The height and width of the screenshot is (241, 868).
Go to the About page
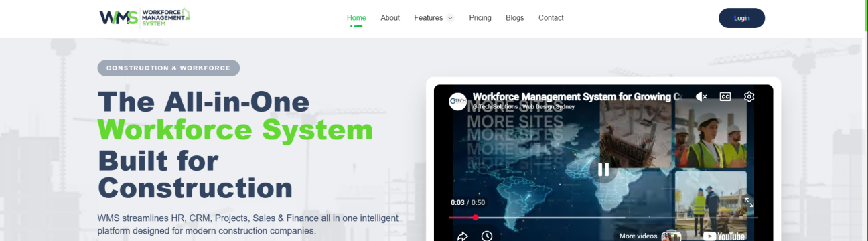coord(390,18)
